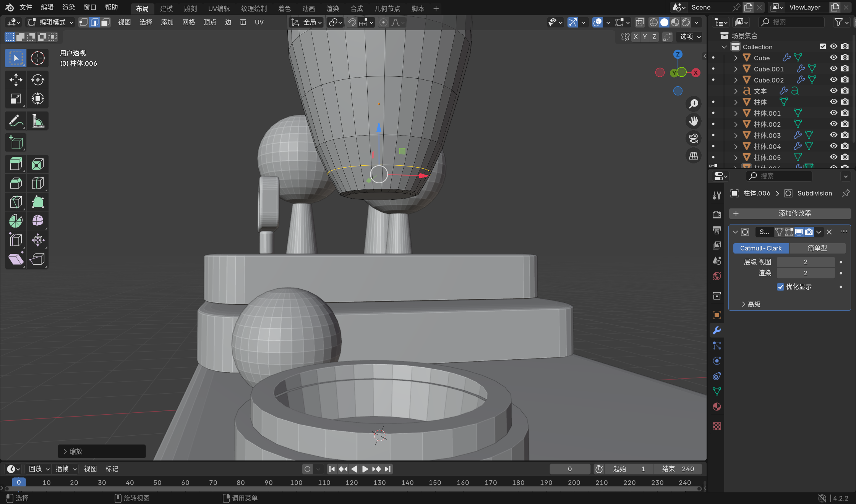This screenshot has width=856, height=504.
Task: Open the UV编辑 workspace tab
Action: [219, 8]
